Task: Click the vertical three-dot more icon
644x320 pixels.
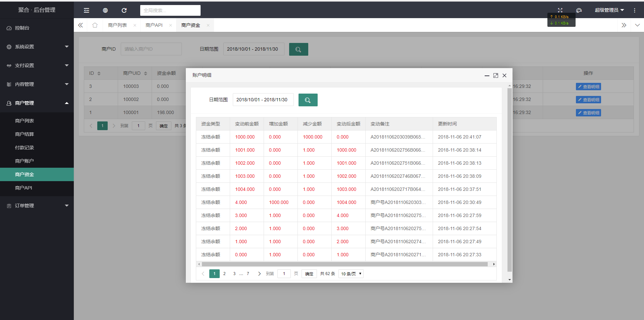Action: [x=635, y=10]
